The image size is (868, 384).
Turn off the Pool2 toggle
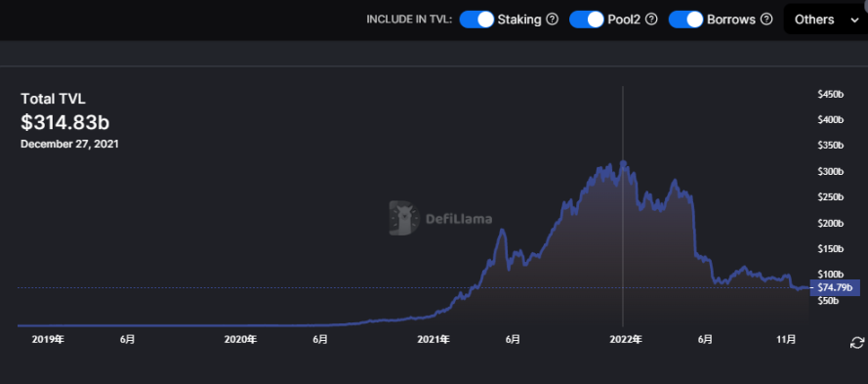coord(586,20)
